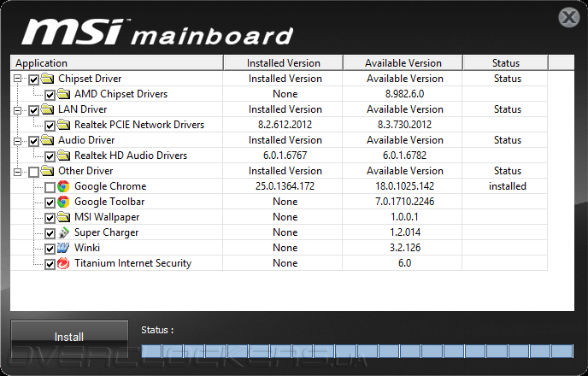Viewport: 588px width, 376px height.
Task: Click the Google Toolbar icon
Action: pos(63,202)
